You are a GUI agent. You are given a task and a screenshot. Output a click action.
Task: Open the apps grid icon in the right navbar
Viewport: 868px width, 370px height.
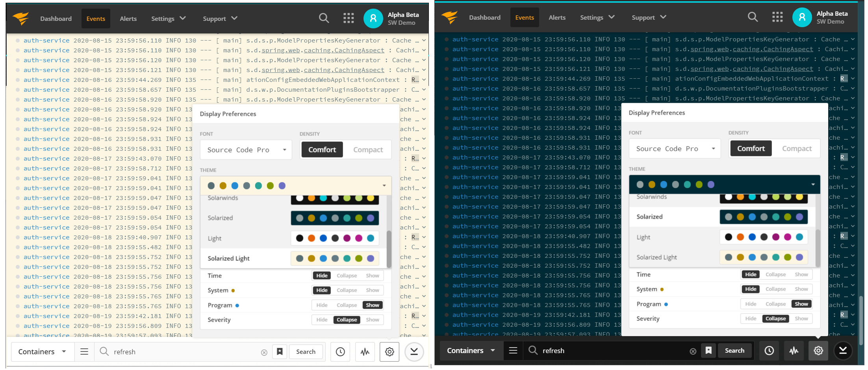(x=777, y=17)
